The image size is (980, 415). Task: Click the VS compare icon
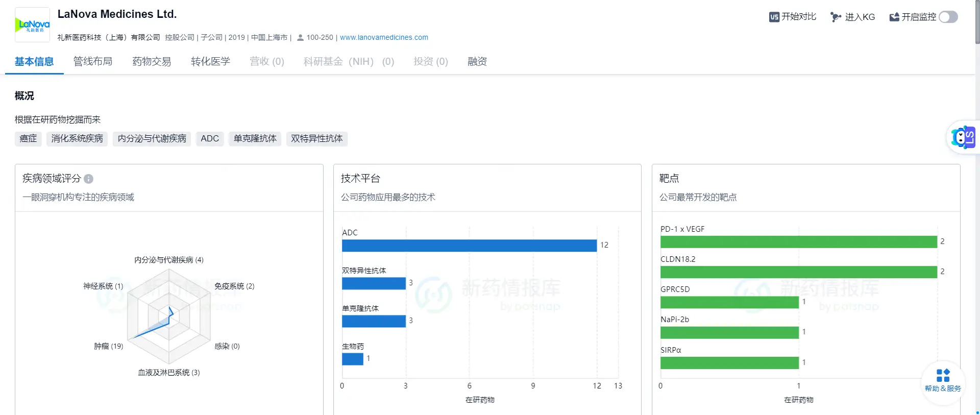click(774, 17)
